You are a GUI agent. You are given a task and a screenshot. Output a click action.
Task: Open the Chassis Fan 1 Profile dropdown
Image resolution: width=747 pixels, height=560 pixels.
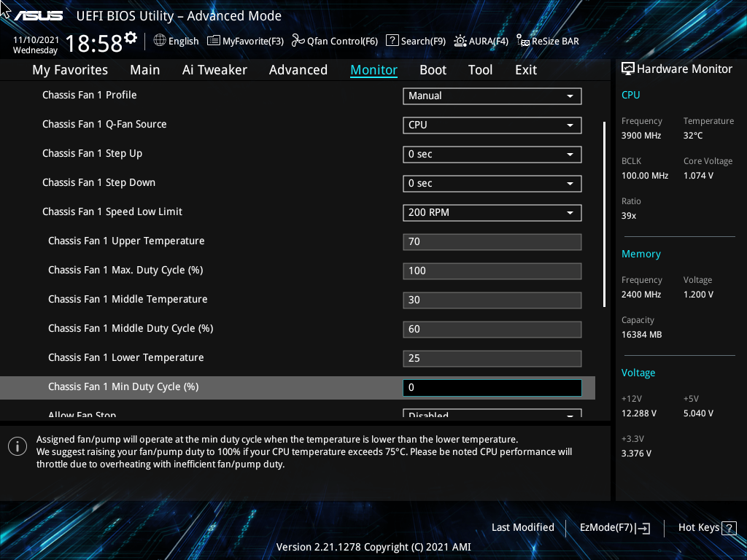(492, 96)
